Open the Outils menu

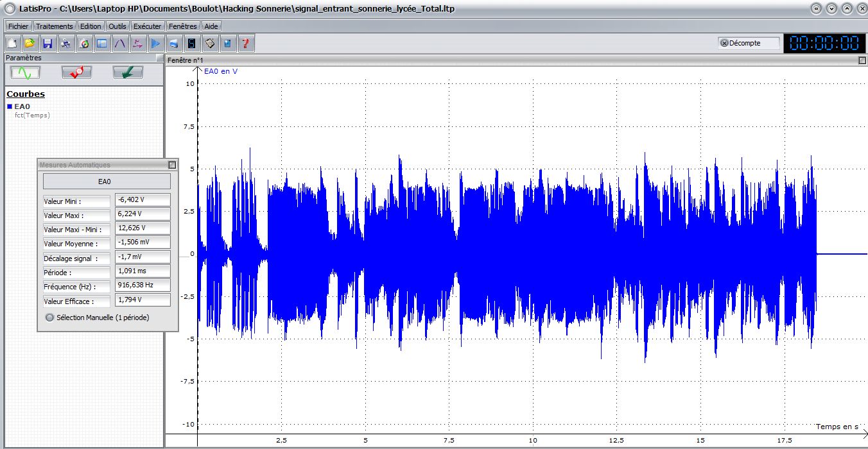[117, 26]
